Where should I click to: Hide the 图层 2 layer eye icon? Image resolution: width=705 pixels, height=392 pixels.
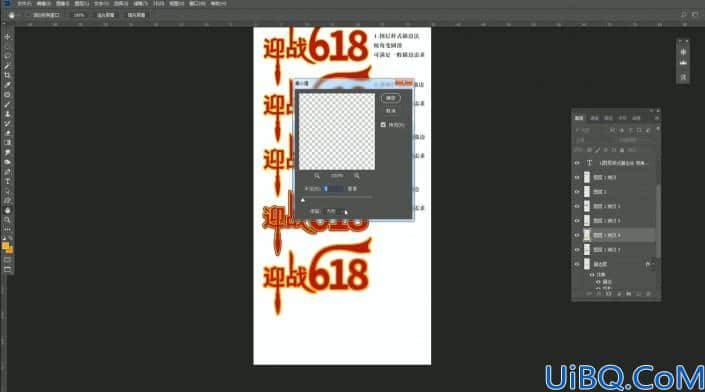pos(577,192)
